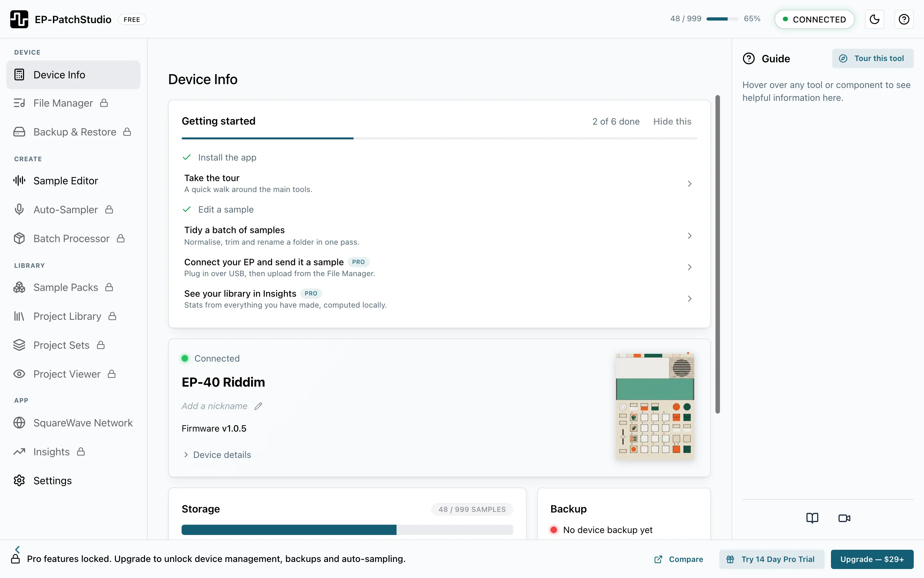This screenshot has width=924, height=578.
Task: Click the Upgrade — $29+ button
Action: click(x=872, y=559)
